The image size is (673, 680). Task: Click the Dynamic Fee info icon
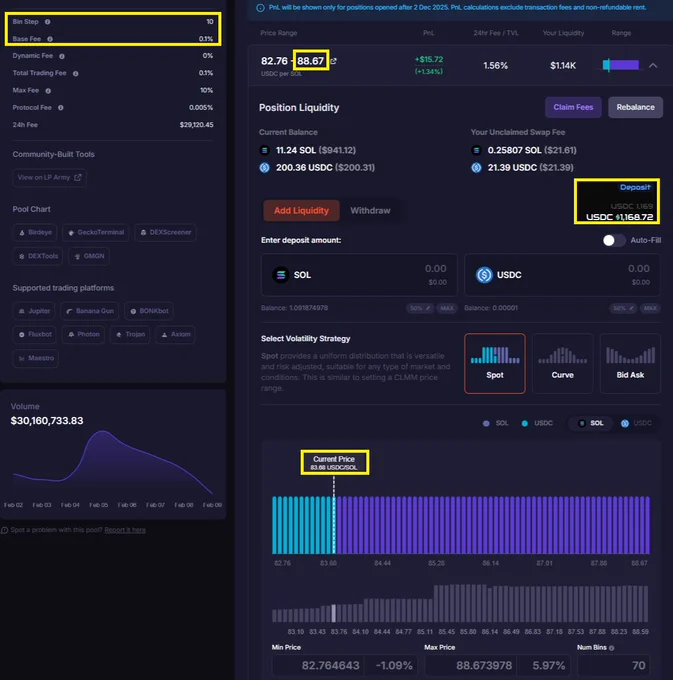(62, 56)
